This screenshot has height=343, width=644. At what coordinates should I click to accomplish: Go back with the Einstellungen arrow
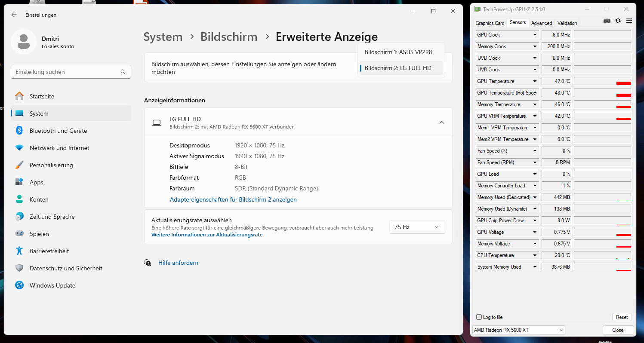click(x=14, y=15)
